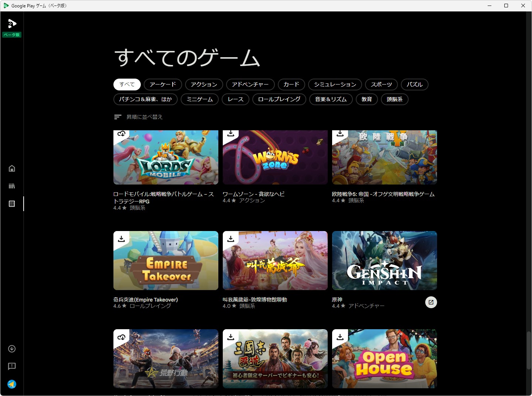Select the all games grid icon
This screenshot has width=532, height=396.
[11, 203]
